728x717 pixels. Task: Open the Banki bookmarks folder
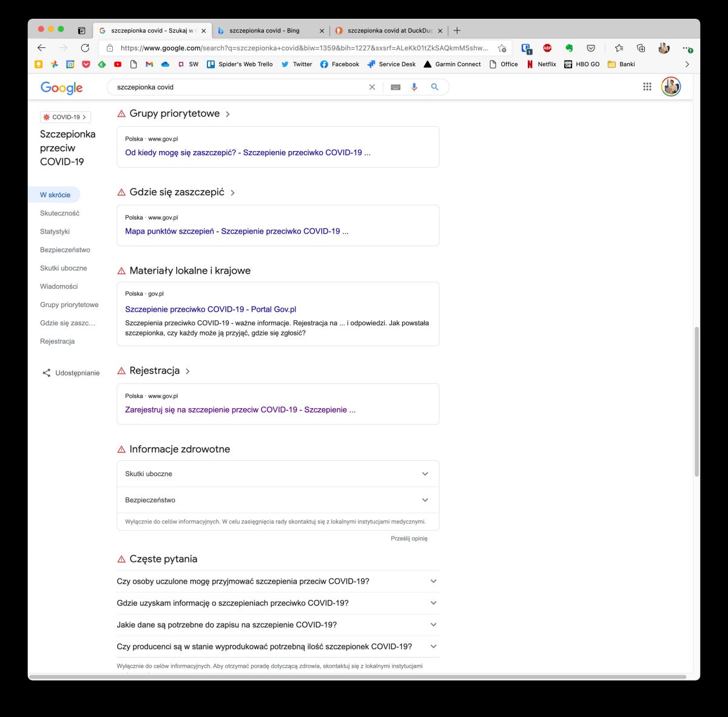coord(621,64)
